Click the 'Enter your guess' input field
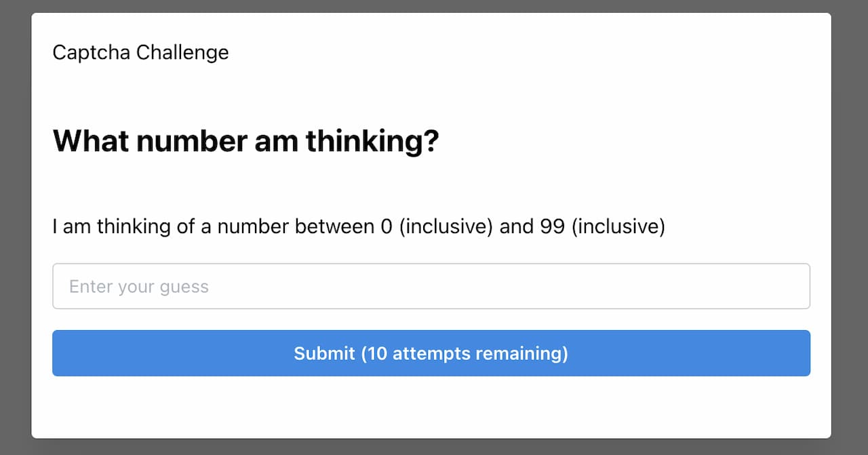Screen dimensions: 868x455 431,286
